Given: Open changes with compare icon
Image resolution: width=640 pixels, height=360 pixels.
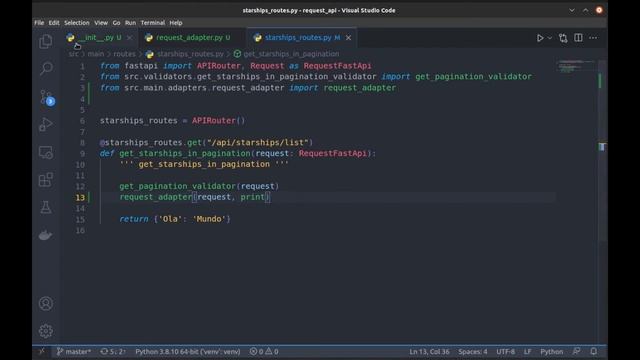Looking at the screenshot, I should [563, 38].
